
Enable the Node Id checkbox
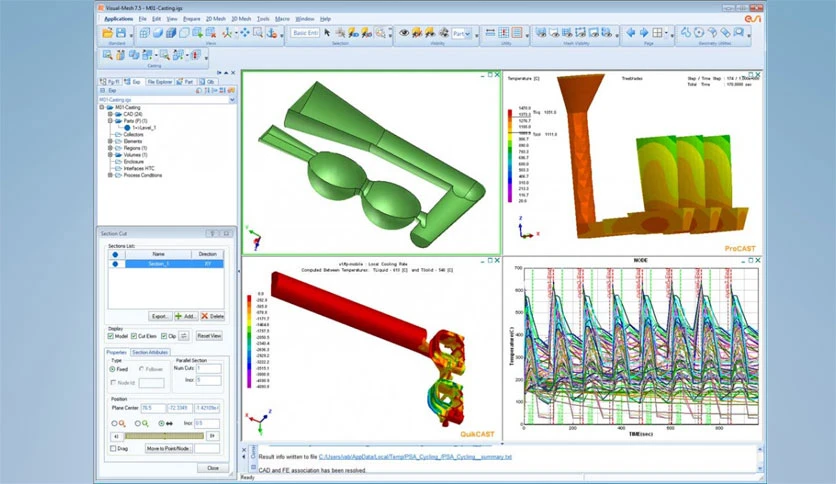coord(113,383)
